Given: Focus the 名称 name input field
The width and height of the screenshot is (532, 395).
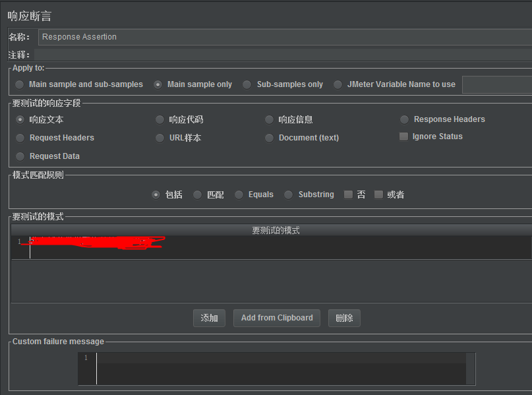Looking at the screenshot, I should (285, 37).
